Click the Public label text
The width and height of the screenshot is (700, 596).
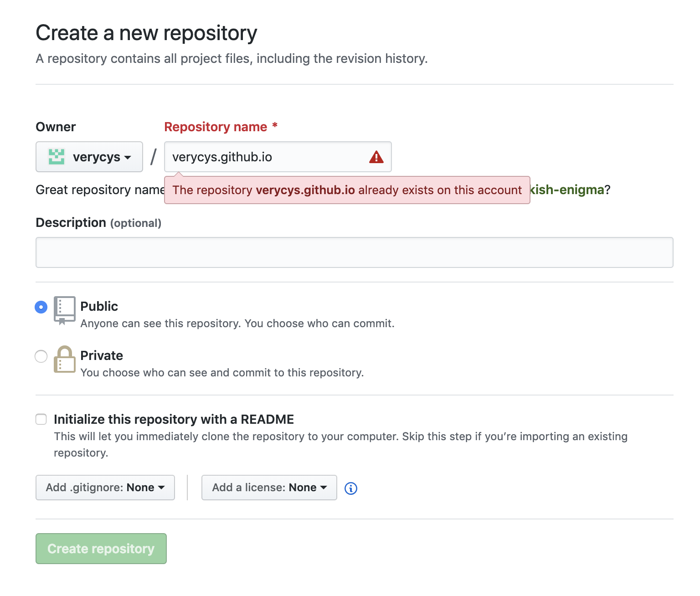(99, 306)
